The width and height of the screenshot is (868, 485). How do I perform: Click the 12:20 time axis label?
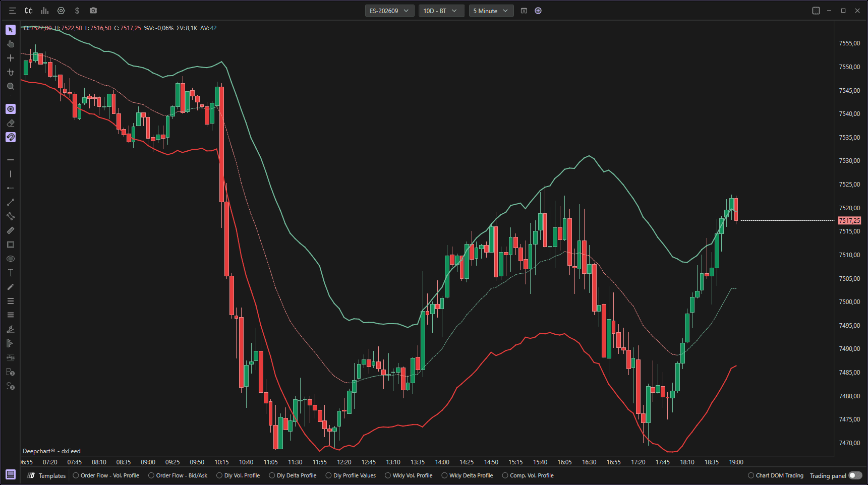[344, 462]
